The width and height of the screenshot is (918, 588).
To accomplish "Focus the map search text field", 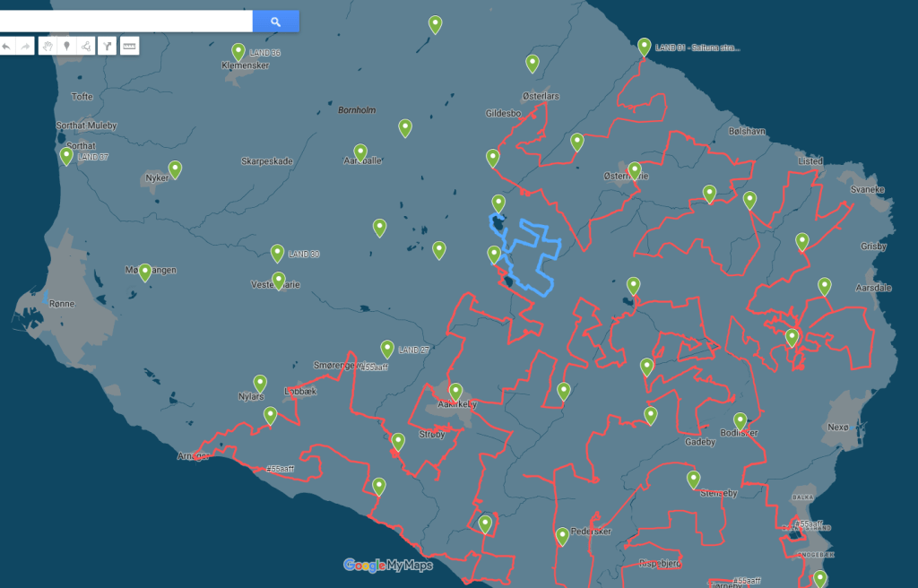I will (x=126, y=22).
